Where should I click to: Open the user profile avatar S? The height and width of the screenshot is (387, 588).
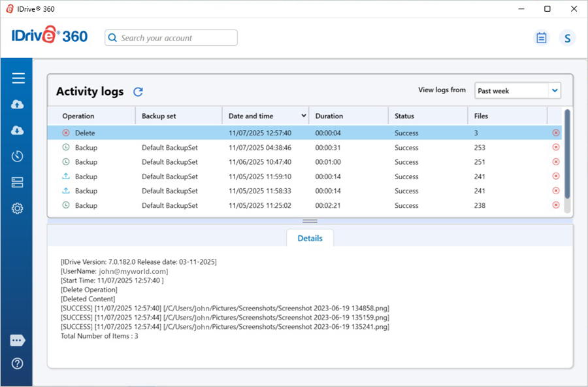click(567, 38)
